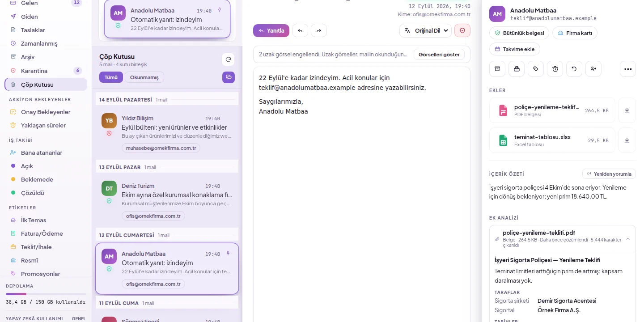Click the archive box icon in contact panel

[497, 69]
